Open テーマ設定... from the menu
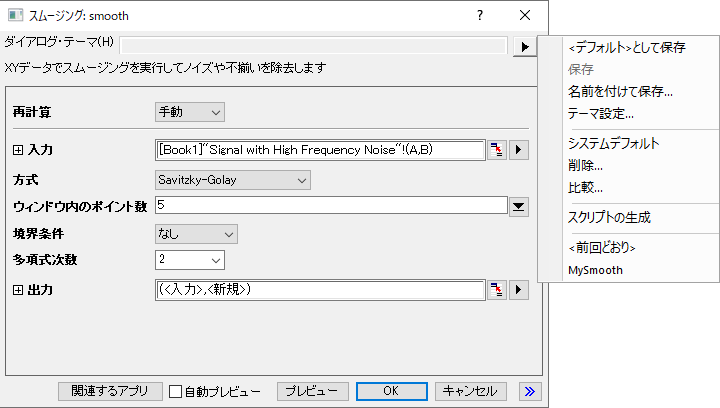Image resolution: width=720 pixels, height=408 pixels. click(x=601, y=113)
